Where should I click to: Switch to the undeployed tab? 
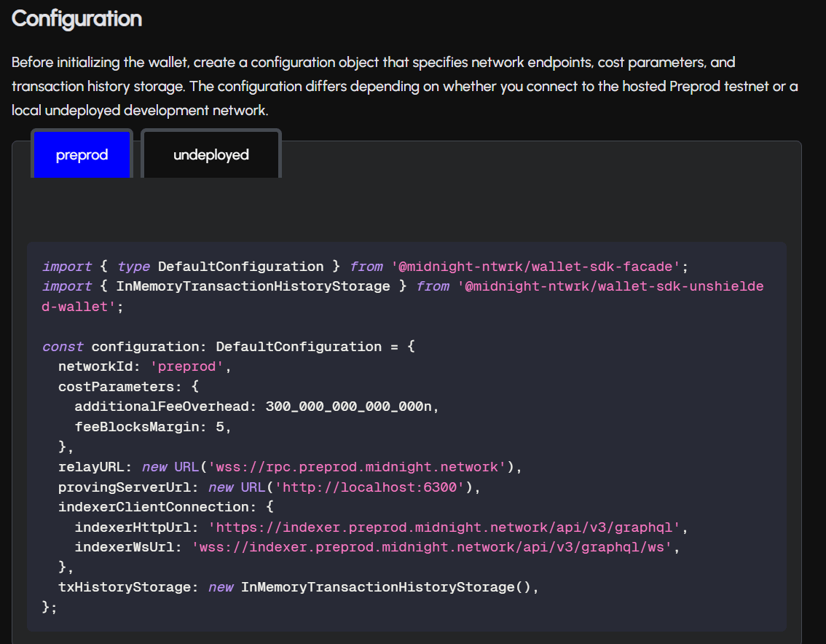211,154
